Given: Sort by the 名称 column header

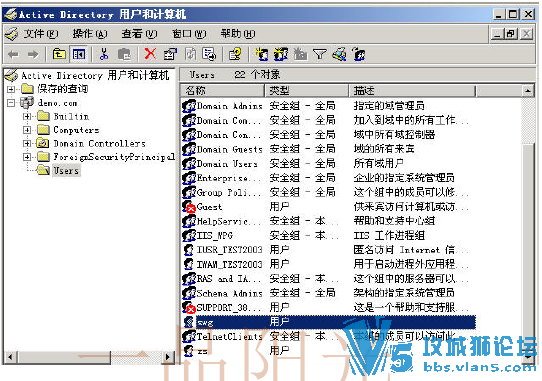Looking at the screenshot, I should click(x=222, y=91).
